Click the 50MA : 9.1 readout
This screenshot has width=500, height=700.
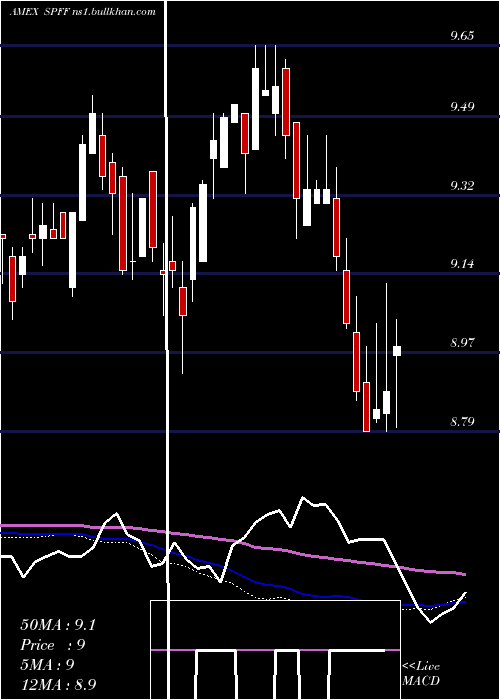click(58, 625)
